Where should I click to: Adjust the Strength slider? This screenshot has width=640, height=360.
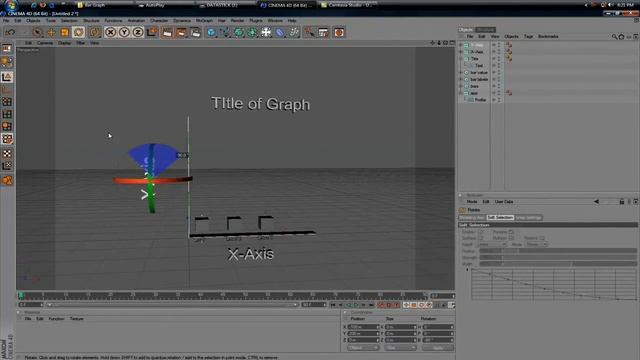coord(558,258)
